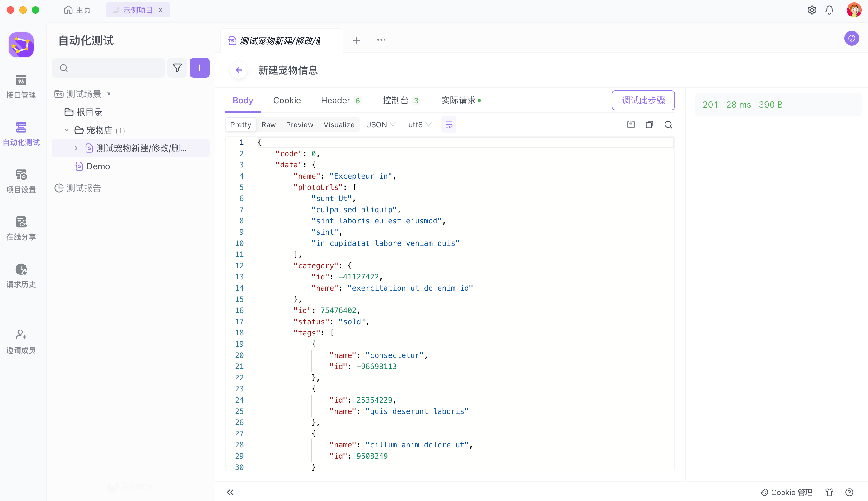Select the Raw view mode

[268, 124]
